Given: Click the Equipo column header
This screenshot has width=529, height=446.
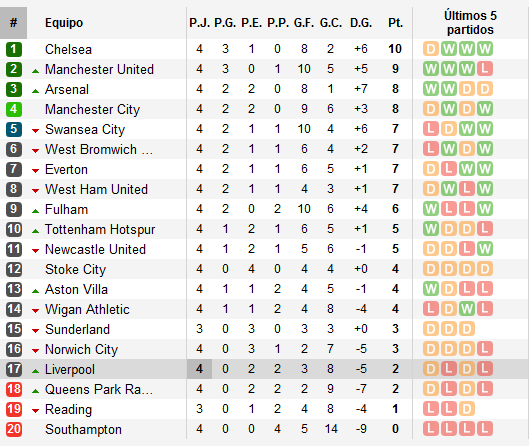Looking at the screenshot, I should [x=64, y=23].
